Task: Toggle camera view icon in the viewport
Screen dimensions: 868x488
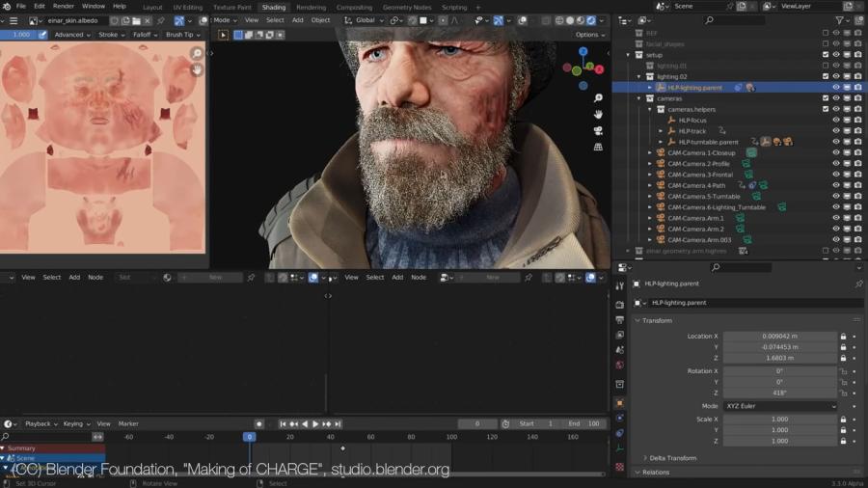Action: point(598,131)
